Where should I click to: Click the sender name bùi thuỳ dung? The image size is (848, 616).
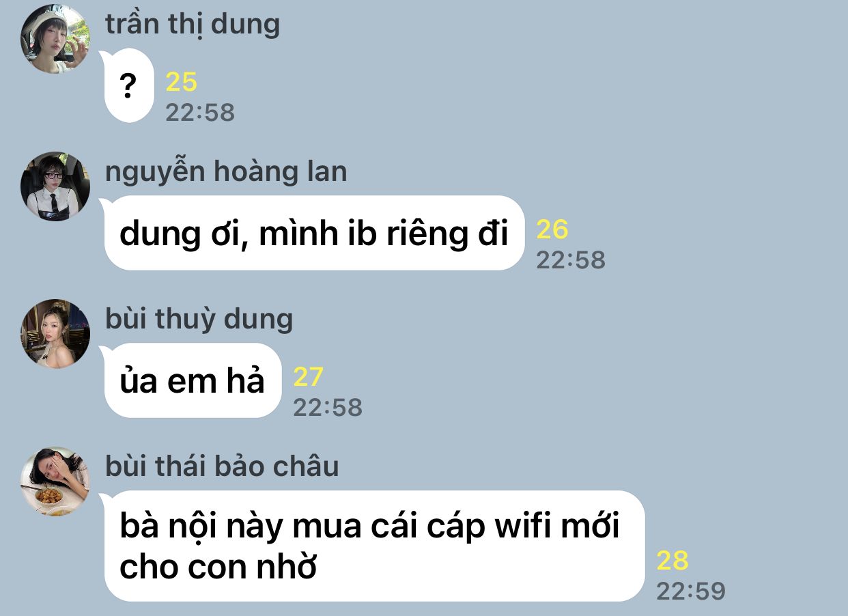pyautogui.click(x=199, y=320)
